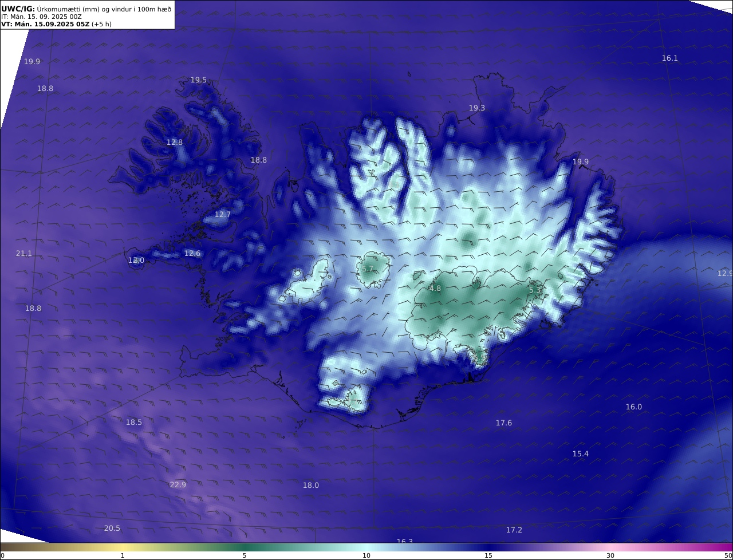This screenshot has width=733, height=560.
Task: Select the 21.1 wind value
Action: pos(24,253)
